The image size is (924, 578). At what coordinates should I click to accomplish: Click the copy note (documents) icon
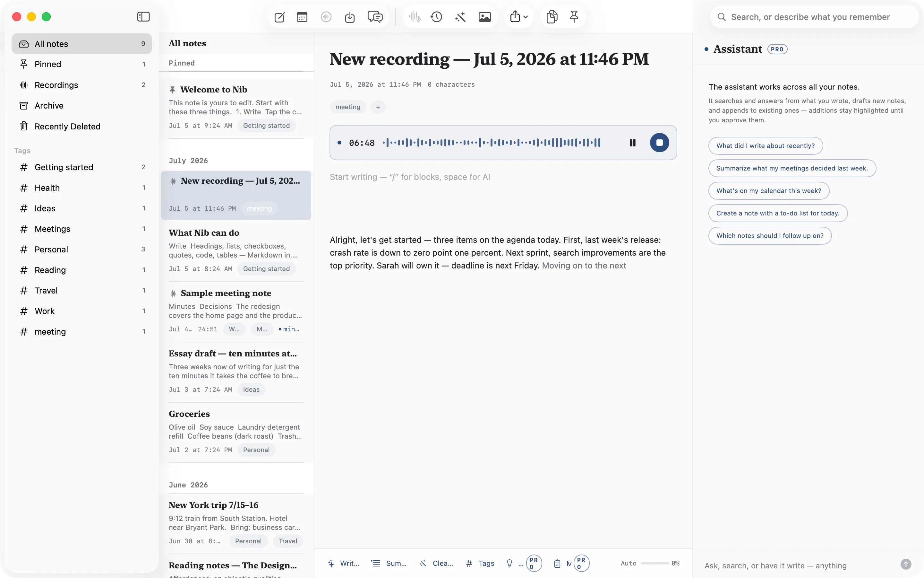click(x=552, y=17)
